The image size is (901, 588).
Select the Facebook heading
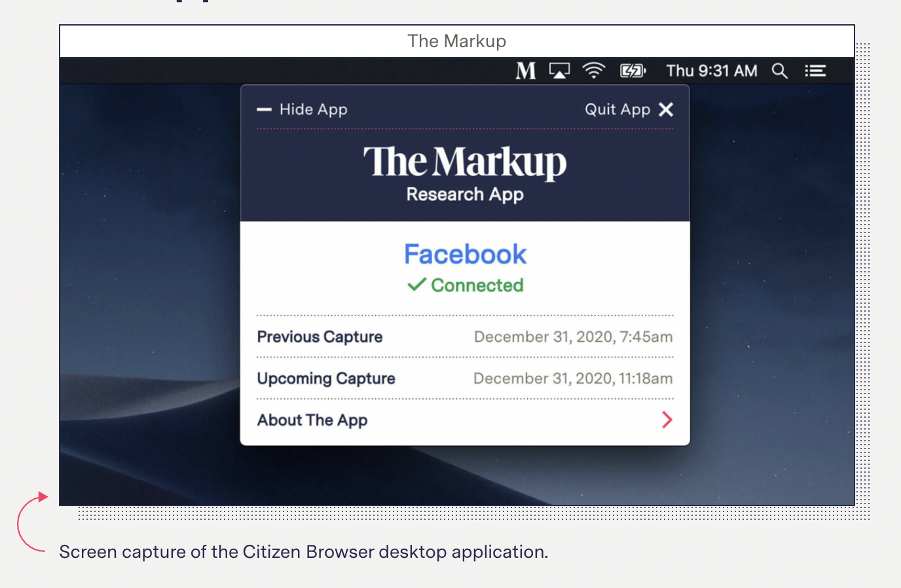(x=465, y=254)
